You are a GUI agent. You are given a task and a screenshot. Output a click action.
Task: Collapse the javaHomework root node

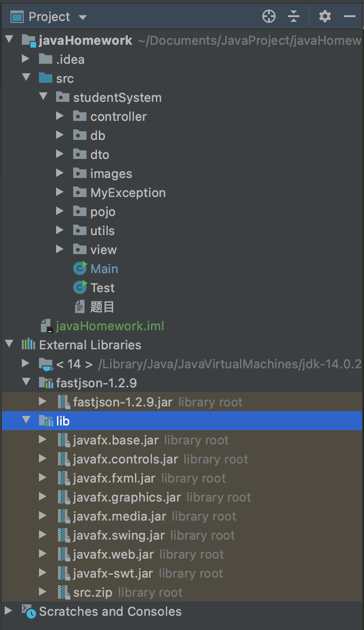pos(9,39)
